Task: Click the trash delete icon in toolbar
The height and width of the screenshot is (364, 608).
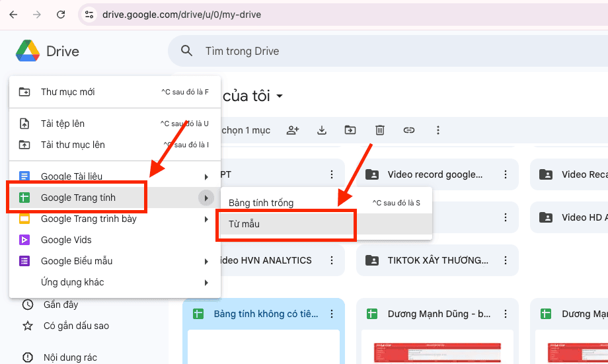Action: tap(379, 130)
